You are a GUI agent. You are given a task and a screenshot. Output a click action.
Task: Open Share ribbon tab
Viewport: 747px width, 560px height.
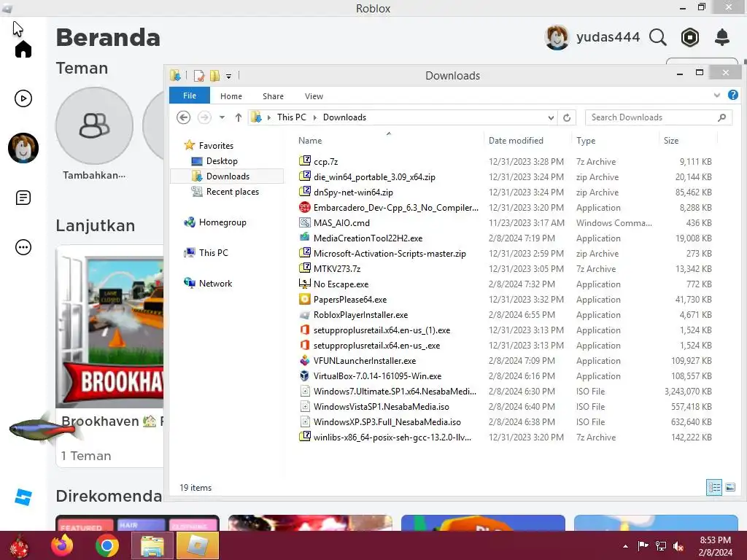(x=273, y=96)
